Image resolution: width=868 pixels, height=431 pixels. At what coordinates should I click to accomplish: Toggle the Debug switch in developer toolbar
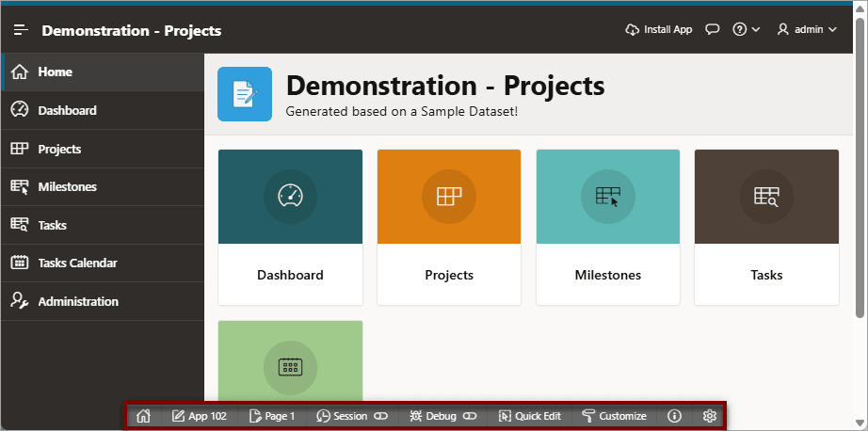pos(470,416)
